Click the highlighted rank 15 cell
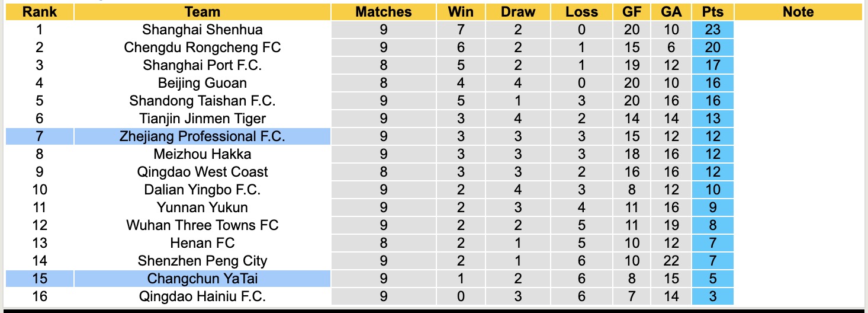 tap(40, 279)
